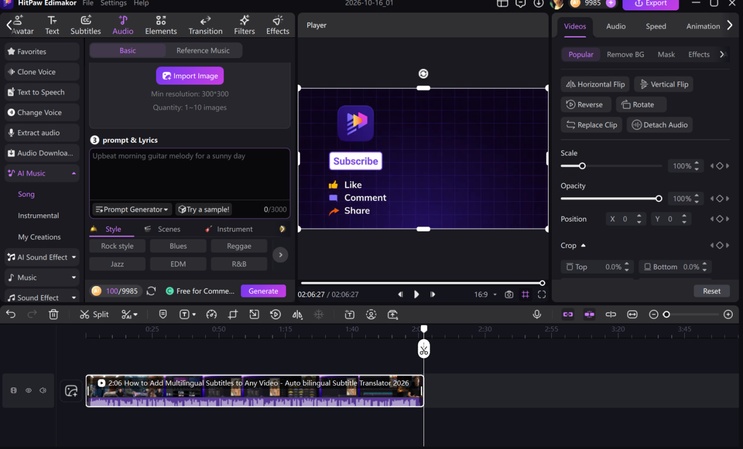
Task: Select the crop tool in timeline toolbar
Action: (233, 314)
